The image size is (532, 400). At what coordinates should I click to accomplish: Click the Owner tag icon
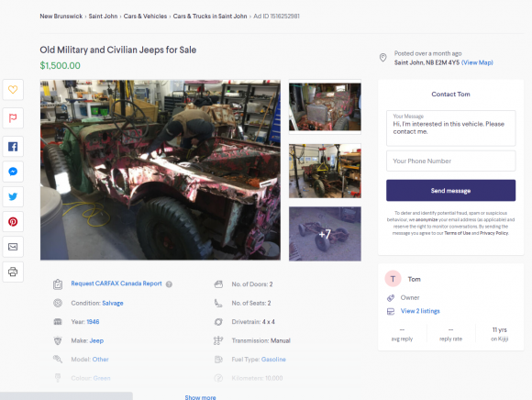391,298
